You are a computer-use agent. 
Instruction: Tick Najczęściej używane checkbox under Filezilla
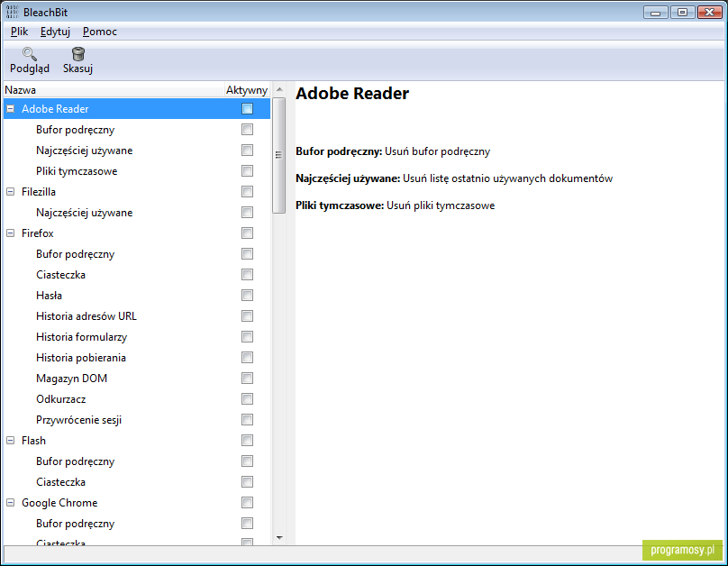click(x=248, y=213)
